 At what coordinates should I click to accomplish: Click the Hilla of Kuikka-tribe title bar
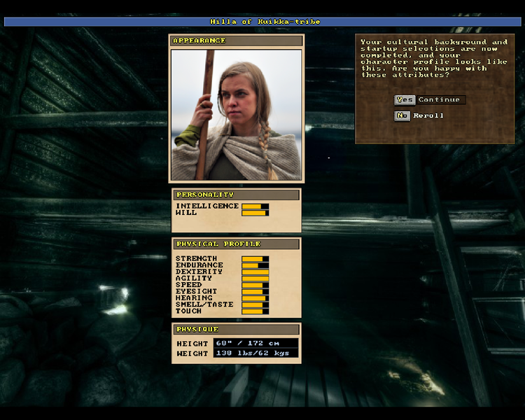click(x=262, y=22)
